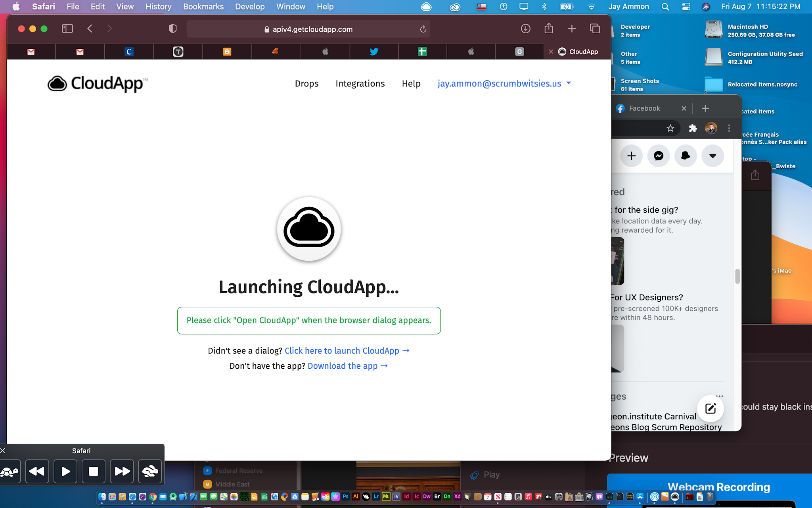Click the rabbit fast-speed button
812x508 pixels.
[x=150, y=471]
